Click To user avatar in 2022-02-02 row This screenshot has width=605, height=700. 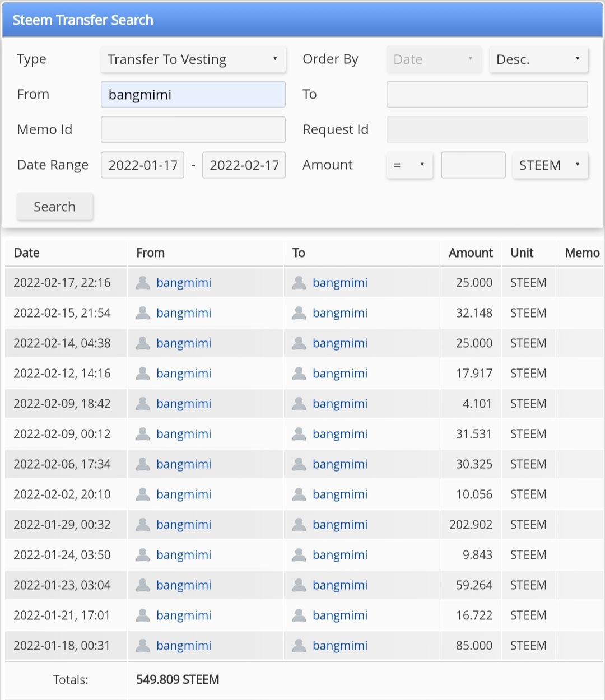(x=299, y=494)
